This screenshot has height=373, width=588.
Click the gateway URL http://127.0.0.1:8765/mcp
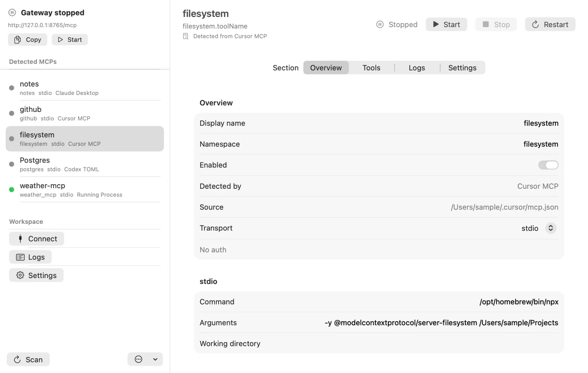point(42,25)
